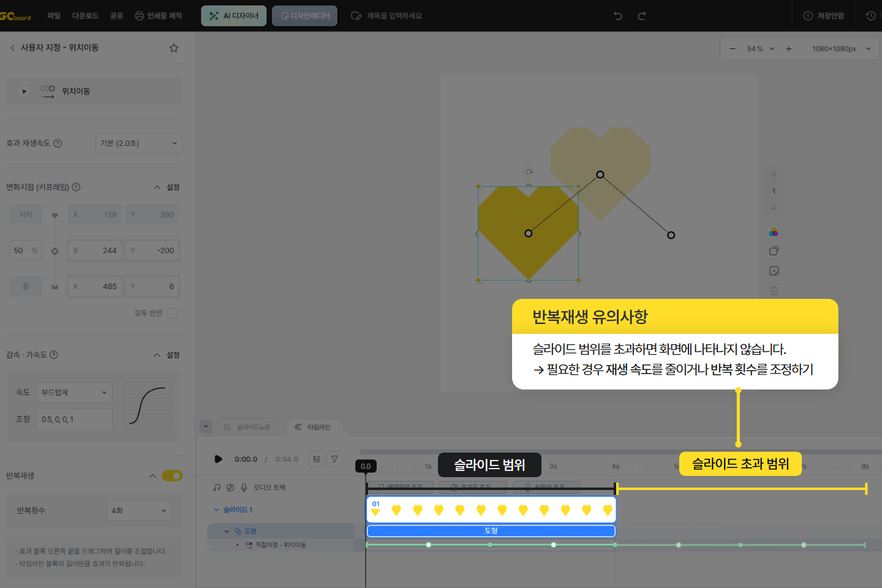Click the duplicate slide icon beside canvas
This screenshot has width=882, height=588.
click(x=774, y=251)
